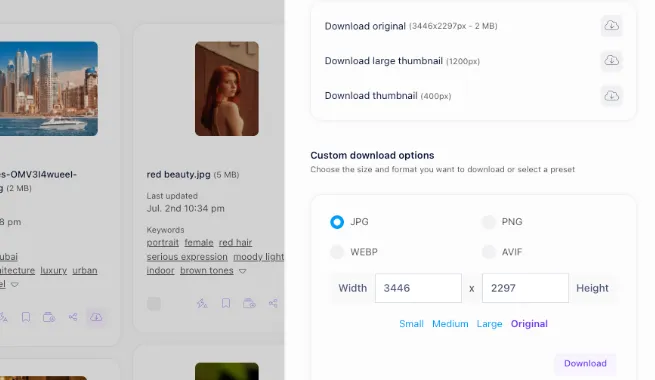Click Download original text label
Image resolution: width=655 pixels, height=380 pixels.
pos(365,26)
